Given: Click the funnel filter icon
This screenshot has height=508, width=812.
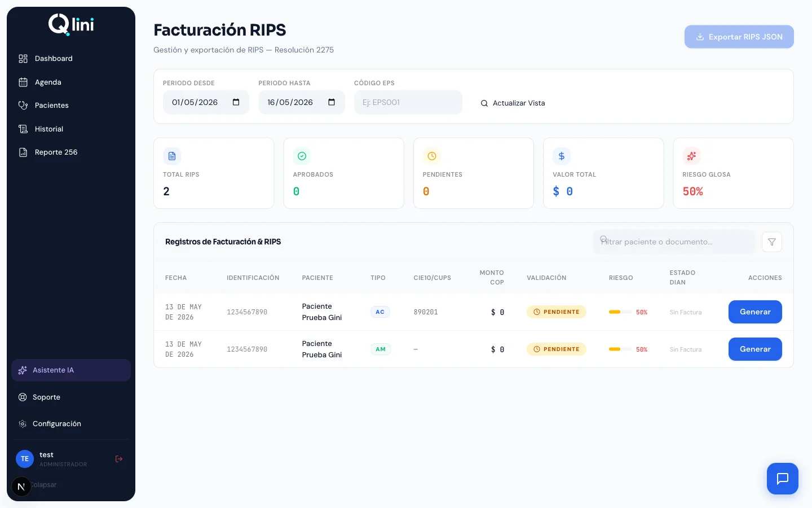Looking at the screenshot, I should click(772, 242).
